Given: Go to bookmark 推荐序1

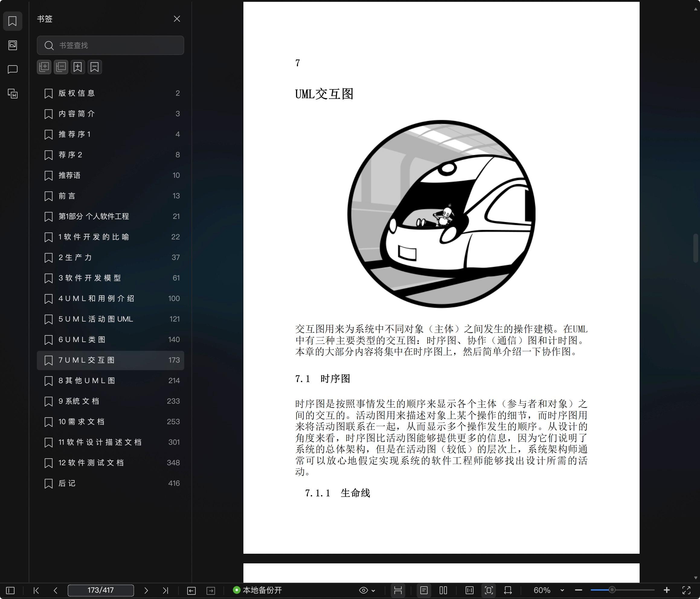Looking at the screenshot, I should (x=111, y=134).
